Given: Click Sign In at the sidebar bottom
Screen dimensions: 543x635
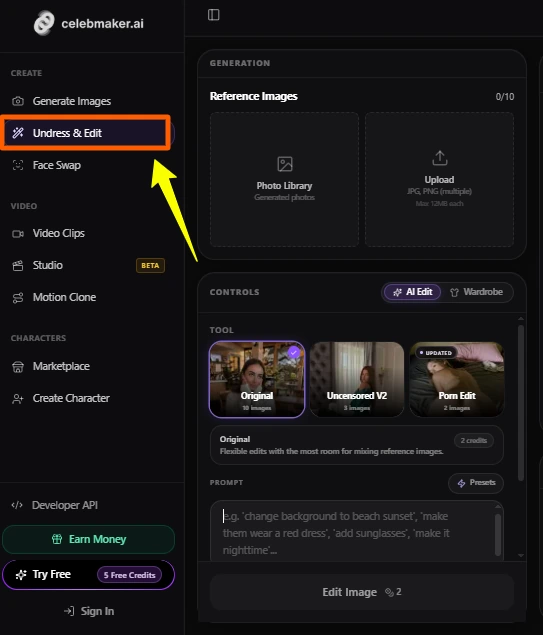Looking at the screenshot, I should click(89, 611).
